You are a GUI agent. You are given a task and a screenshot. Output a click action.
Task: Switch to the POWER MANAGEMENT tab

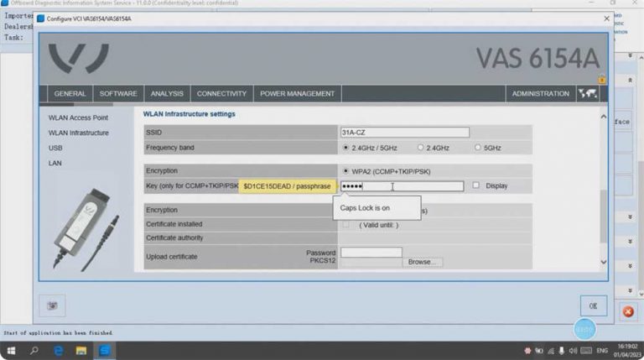297,94
